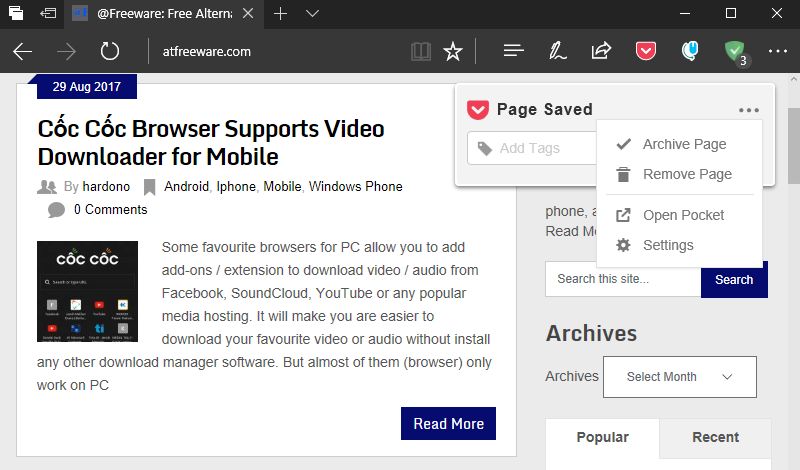Click the Search this site input field

coord(622,279)
